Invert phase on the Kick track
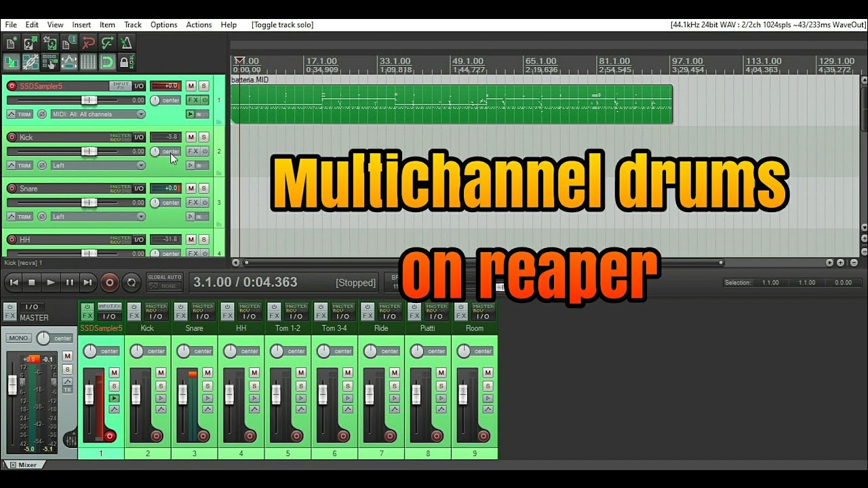The height and width of the screenshot is (488, 868). (x=41, y=165)
